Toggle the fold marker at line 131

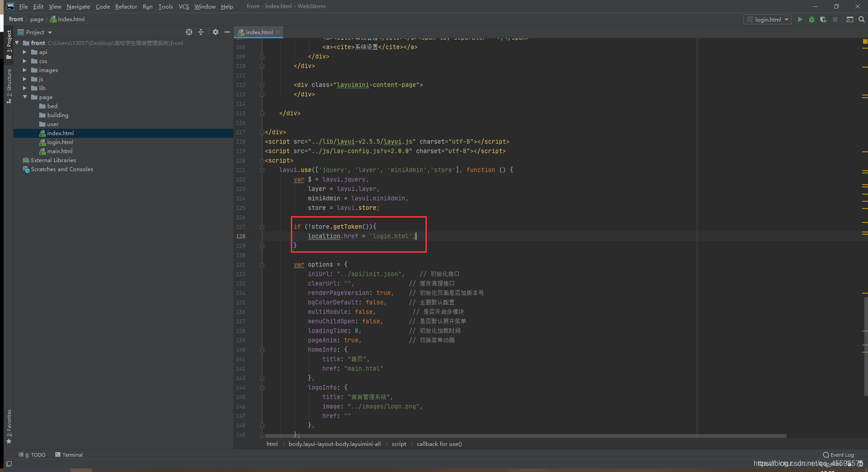[262, 265]
